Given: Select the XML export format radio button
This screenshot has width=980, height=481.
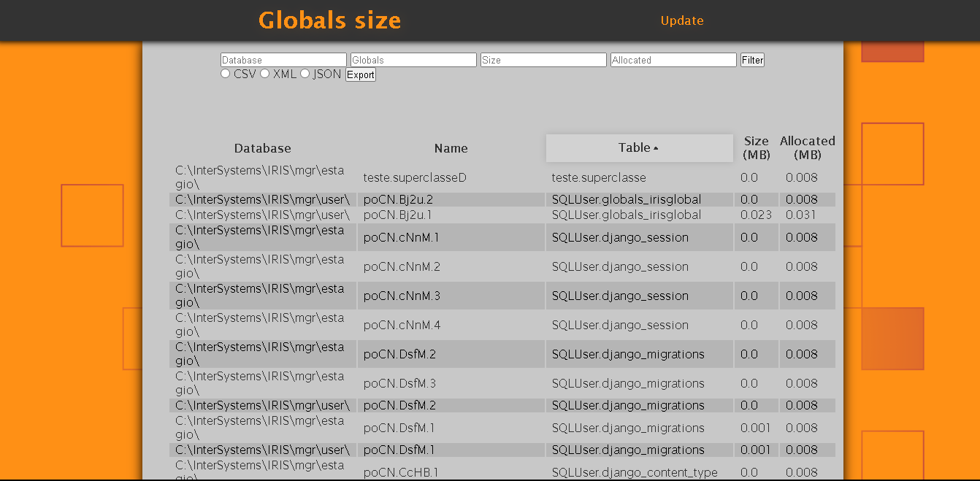Looking at the screenshot, I should (x=264, y=74).
